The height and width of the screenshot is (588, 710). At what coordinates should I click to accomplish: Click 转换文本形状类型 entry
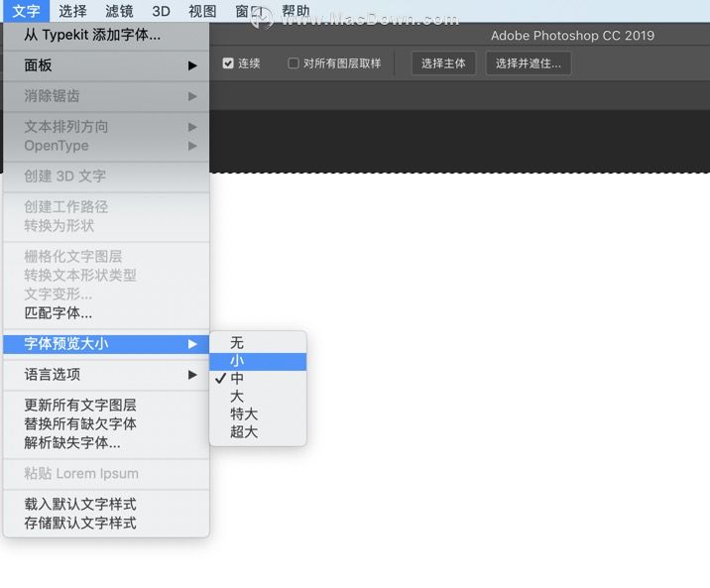(106, 276)
